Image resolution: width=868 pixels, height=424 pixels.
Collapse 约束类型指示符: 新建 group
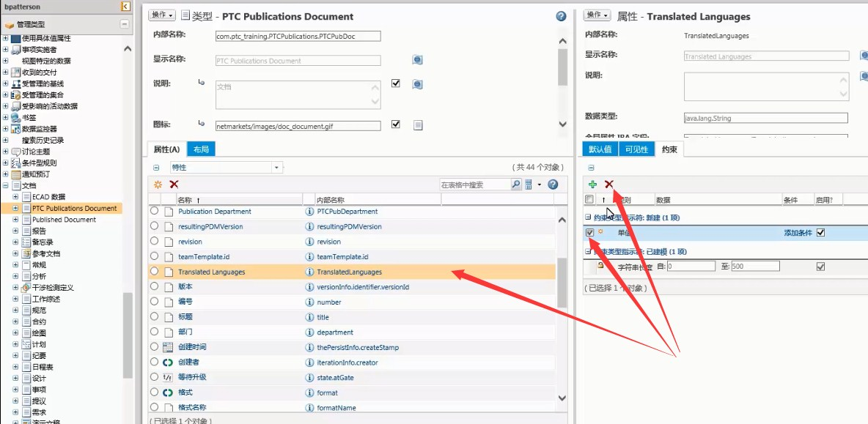tap(587, 217)
